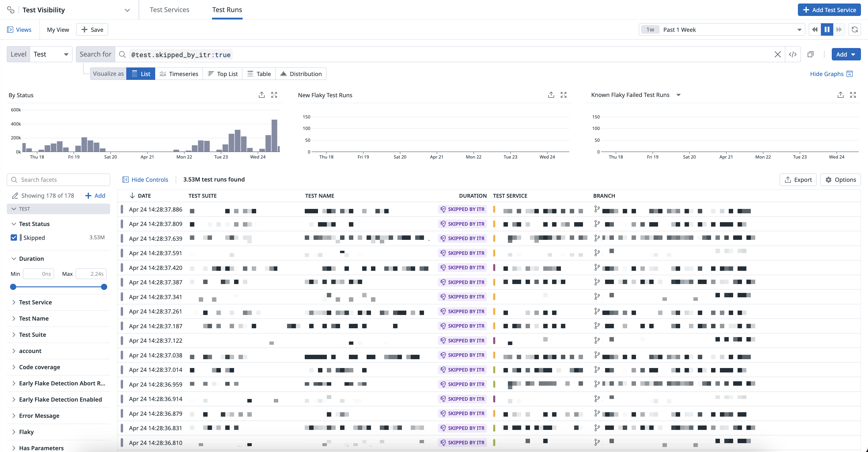The image size is (868, 452).
Task: Click the Views panel icon
Action: [x=10, y=30]
